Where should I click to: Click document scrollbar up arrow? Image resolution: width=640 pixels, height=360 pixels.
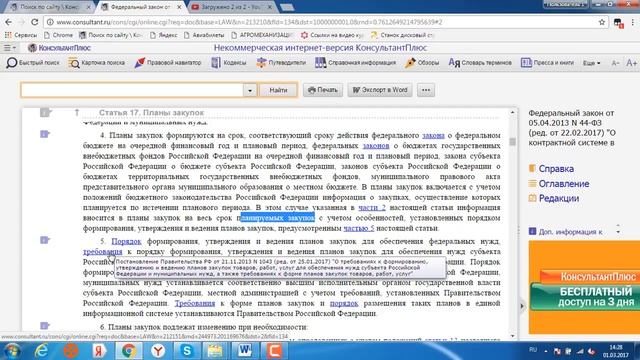pyautogui.click(x=512, y=112)
